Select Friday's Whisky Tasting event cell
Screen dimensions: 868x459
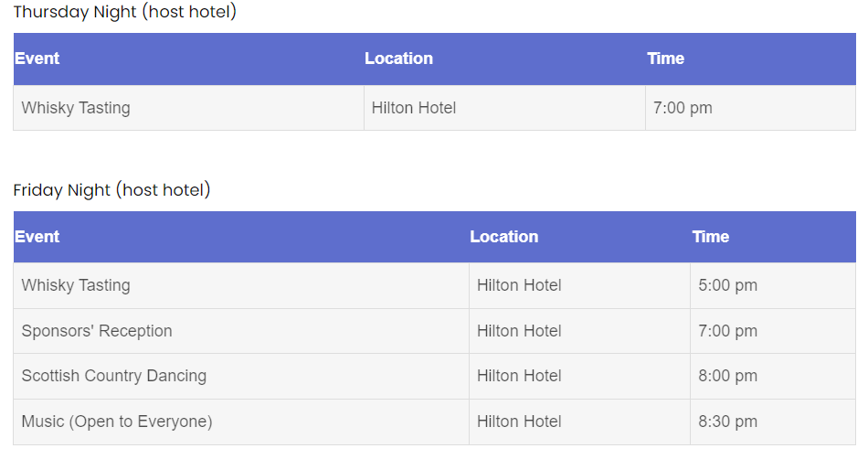tap(76, 285)
